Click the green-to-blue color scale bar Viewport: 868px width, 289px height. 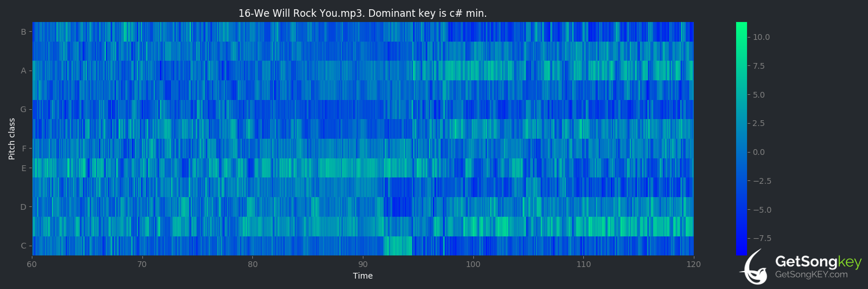(x=741, y=139)
